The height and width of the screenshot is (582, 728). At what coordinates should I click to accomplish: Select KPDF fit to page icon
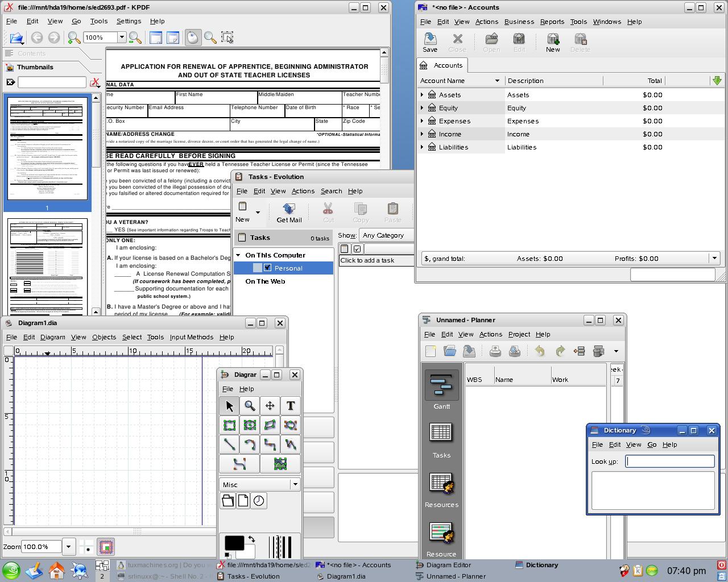pos(173,38)
